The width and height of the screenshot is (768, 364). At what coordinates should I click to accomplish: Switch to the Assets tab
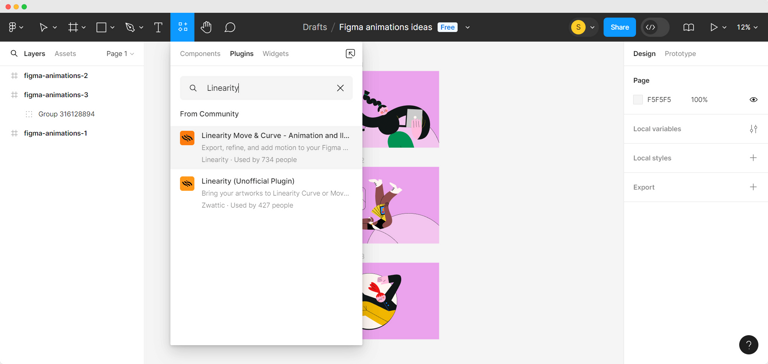(x=65, y=54)
